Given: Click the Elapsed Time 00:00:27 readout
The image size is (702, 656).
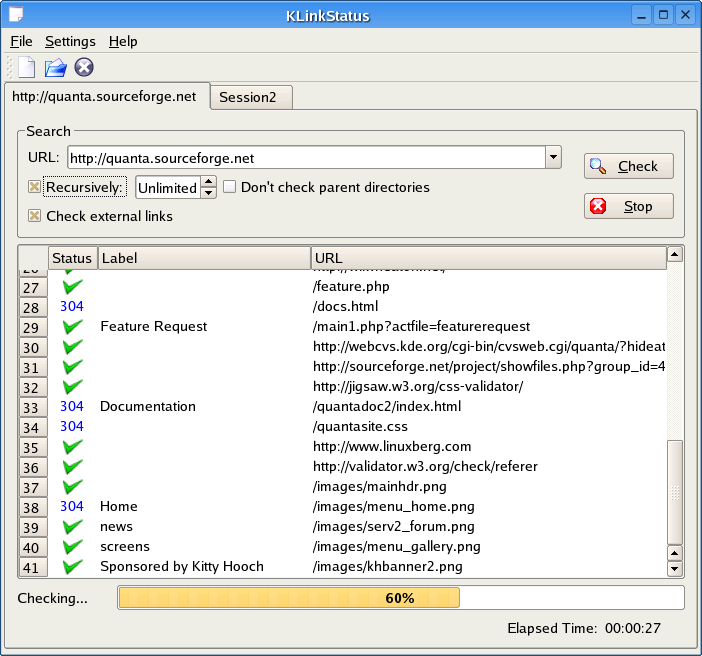Looking at the screenshot, I should click(x=584, y=628).
